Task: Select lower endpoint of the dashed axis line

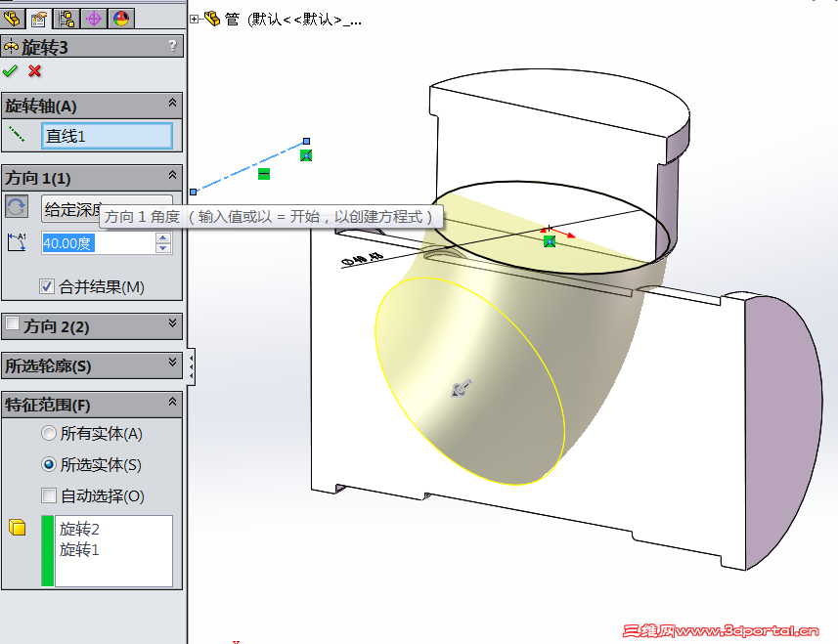Action: [194, 192]
